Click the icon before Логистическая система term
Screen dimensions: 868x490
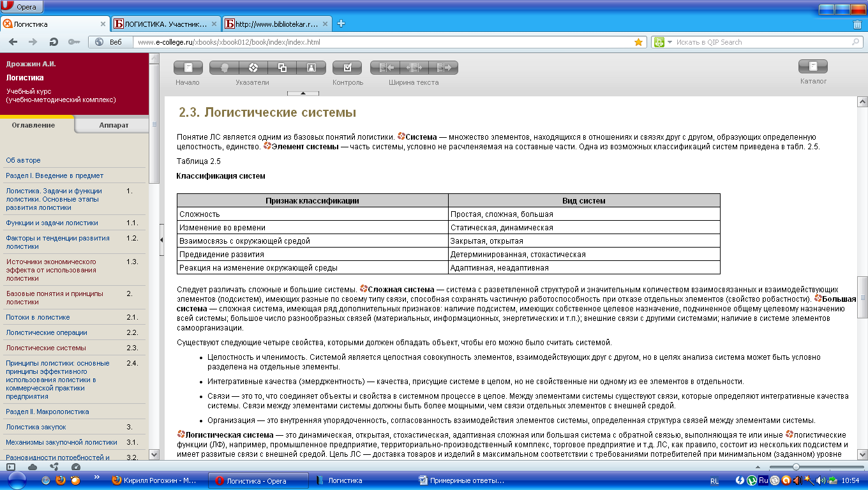coord(181,434)
